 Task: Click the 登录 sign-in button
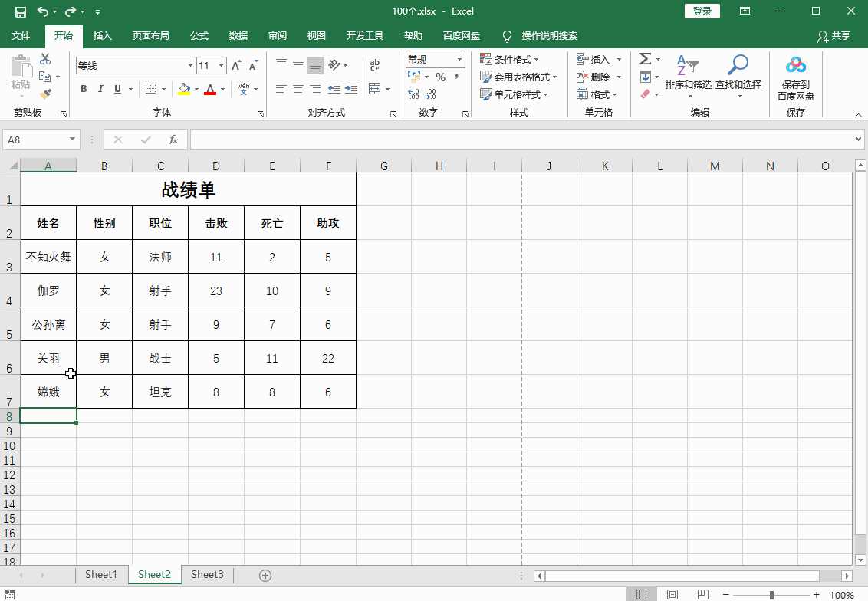pyautogui.click(x=702, y=11)
